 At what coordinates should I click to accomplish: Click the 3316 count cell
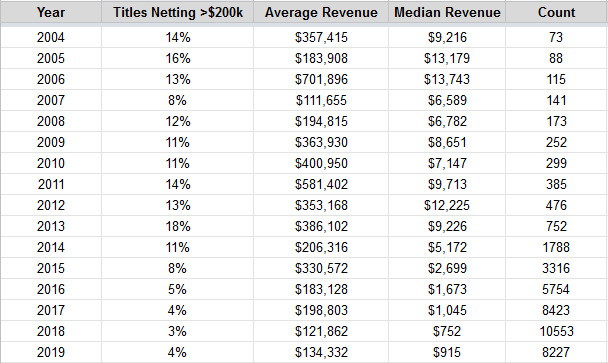tap(556, 268)
